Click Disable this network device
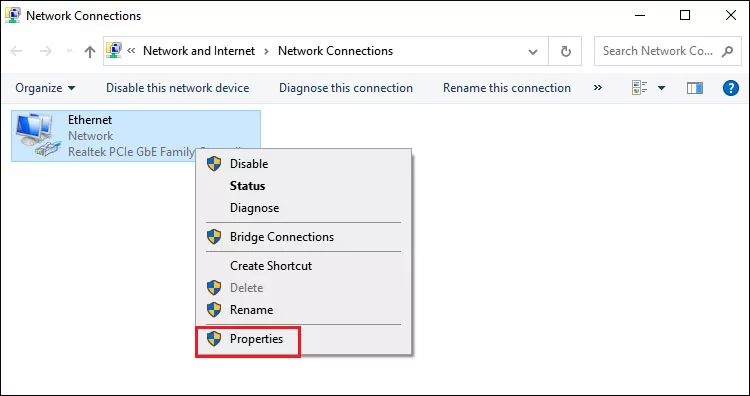The image size is (750, 396). pos(177,88)
